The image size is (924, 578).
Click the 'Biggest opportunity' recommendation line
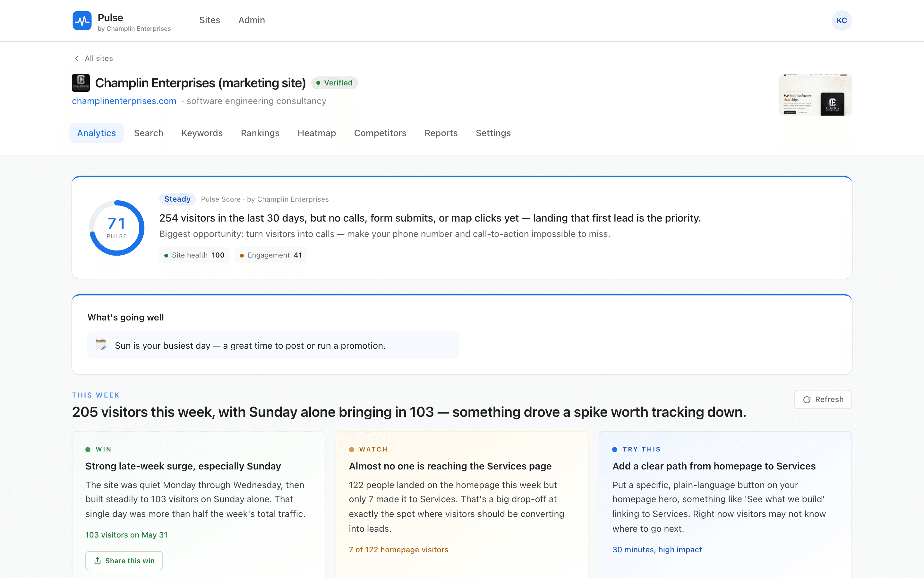(x=384, y=234)
